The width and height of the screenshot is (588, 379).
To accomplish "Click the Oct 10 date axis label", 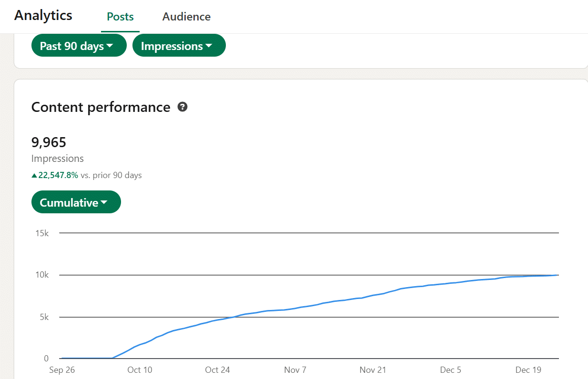I will pyautogui.click(x=140, y=370).
